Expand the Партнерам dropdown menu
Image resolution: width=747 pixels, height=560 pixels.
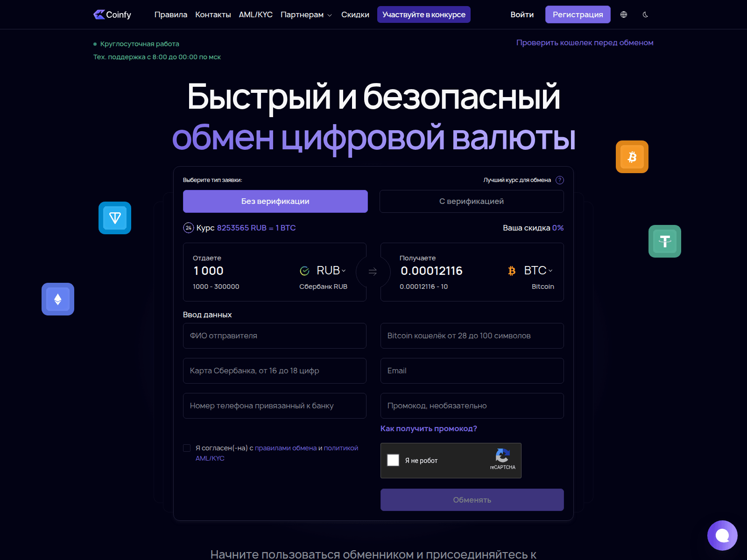tap(306, 14)
